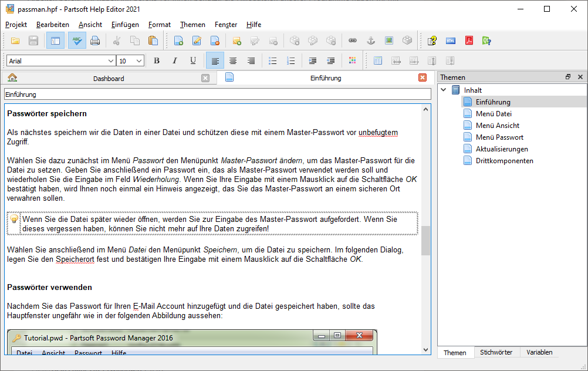
Task: Toggle the spell check ABC button
Action: point(77,41)
